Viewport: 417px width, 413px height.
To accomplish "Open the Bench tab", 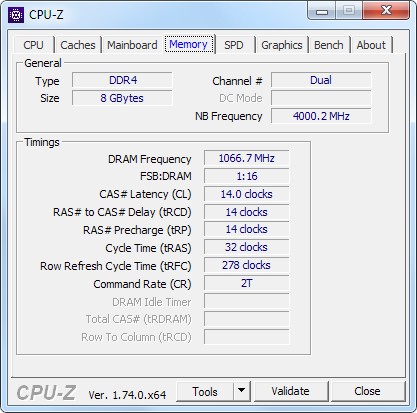I will pyautogui.click(x=329, y=45).
